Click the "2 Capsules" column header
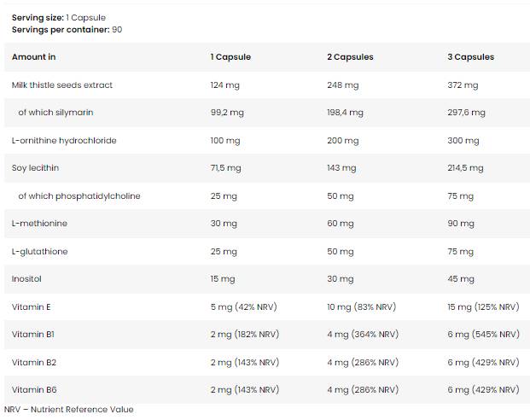530x420 pixels. [x=350, y=57]
